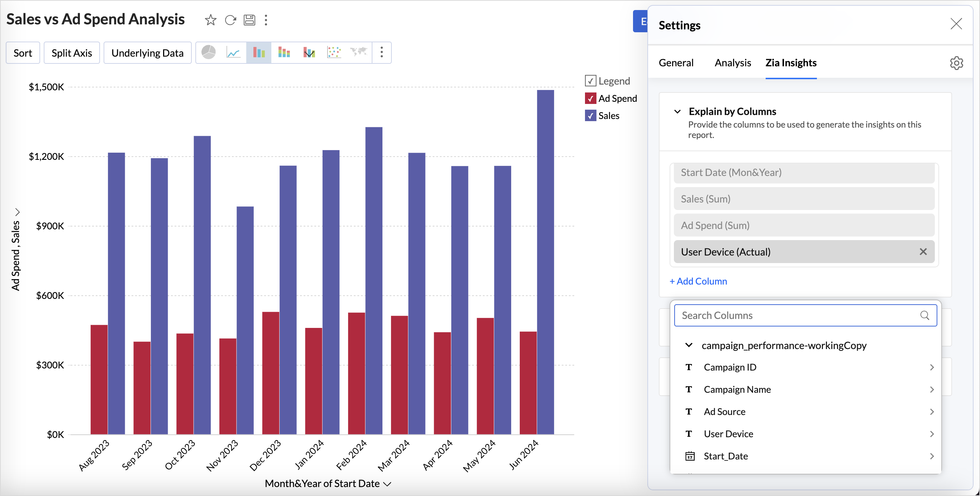The image size is (980, 496).
Task: Switch to the General tab
Action: point(676,63)
